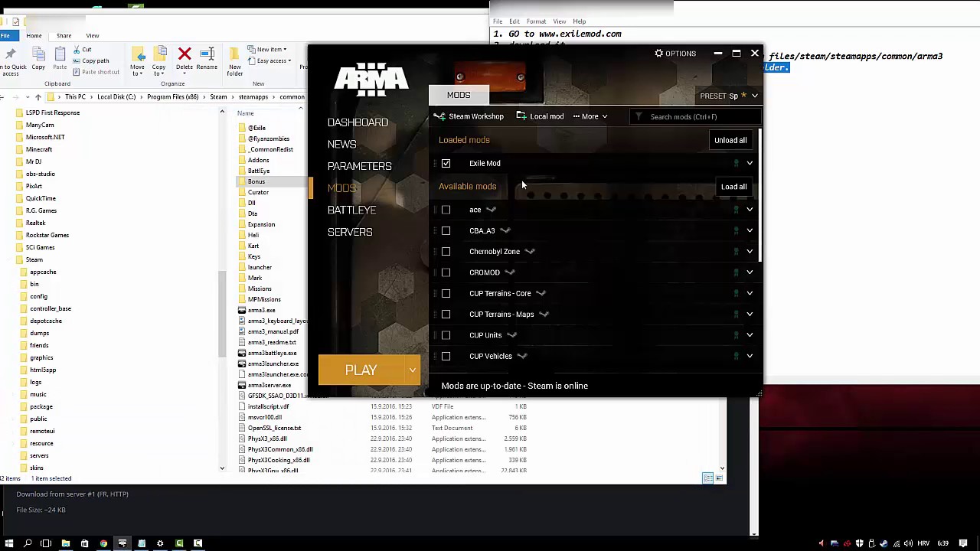980x551 pixels.
Task: Click the New folder icon in Explorer
Action: (x=235, y=54)
